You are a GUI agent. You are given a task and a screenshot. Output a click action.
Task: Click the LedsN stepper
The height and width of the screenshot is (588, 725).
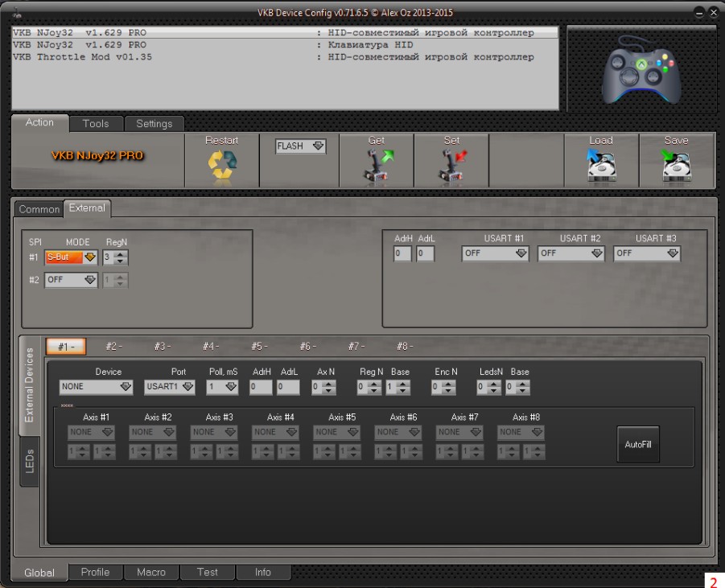(x=489, y=387)
